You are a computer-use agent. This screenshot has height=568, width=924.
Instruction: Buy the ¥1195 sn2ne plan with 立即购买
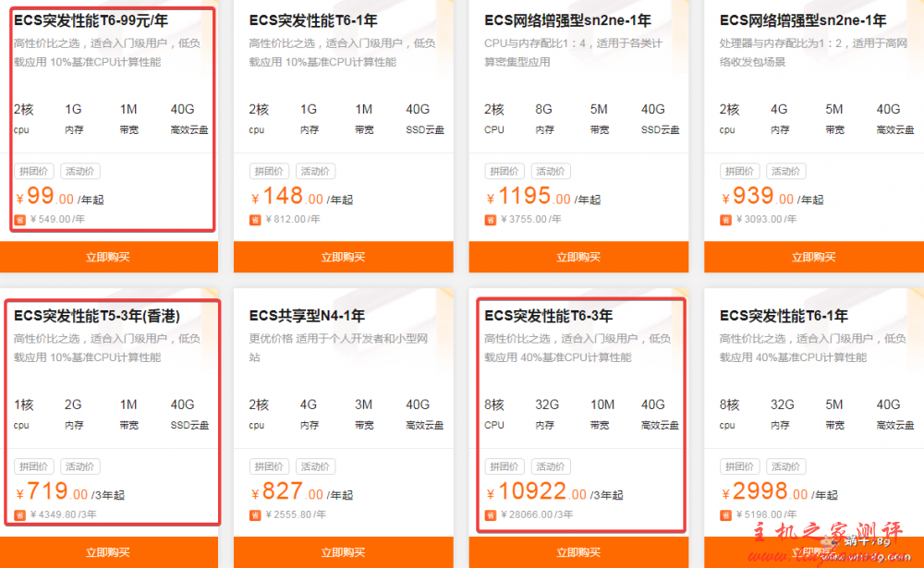tap(578, 258)
